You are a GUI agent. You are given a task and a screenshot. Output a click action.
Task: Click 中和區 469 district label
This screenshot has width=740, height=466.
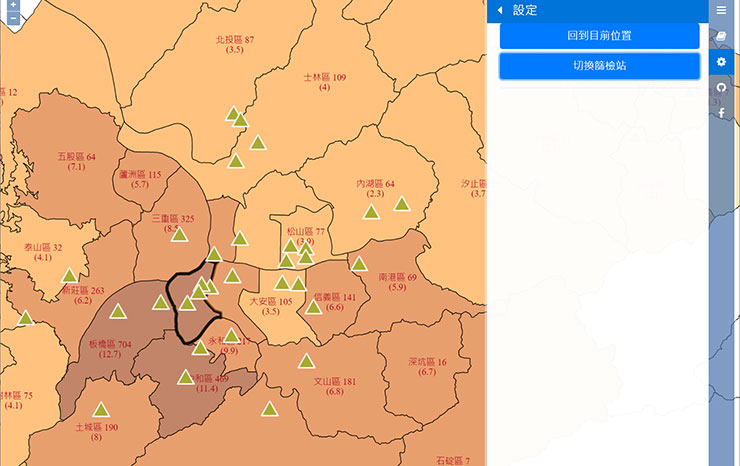pos(210,379)
